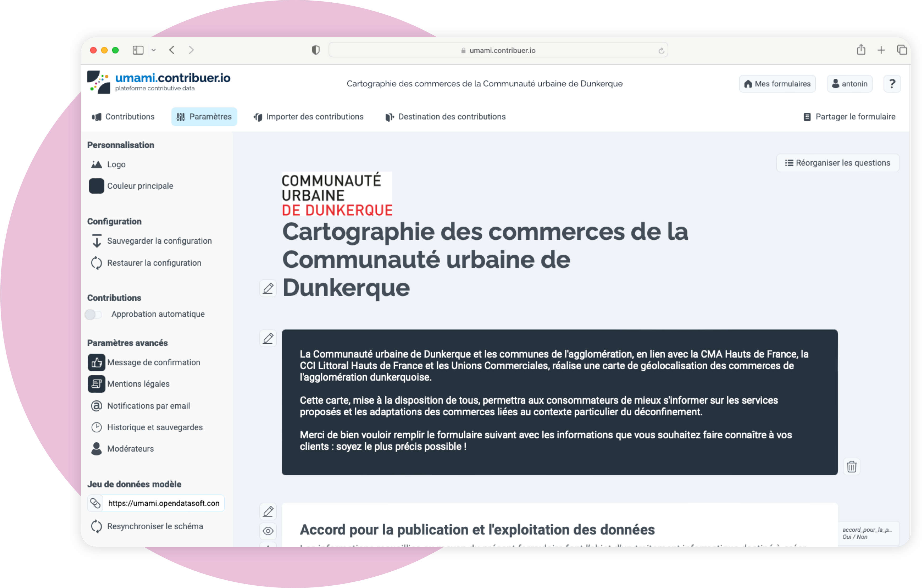
Task: Open Destination des contributions tab
Action: click(445, 117)
